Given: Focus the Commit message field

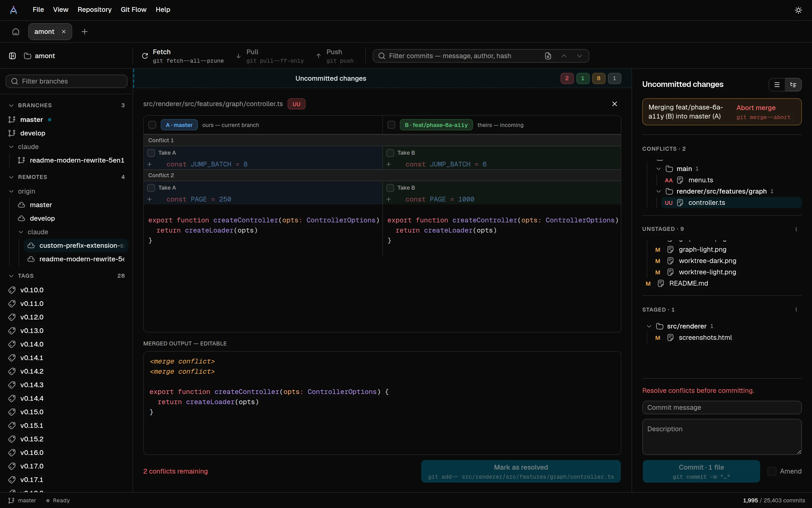Looking at the screenshot, I should click(722, 408).
